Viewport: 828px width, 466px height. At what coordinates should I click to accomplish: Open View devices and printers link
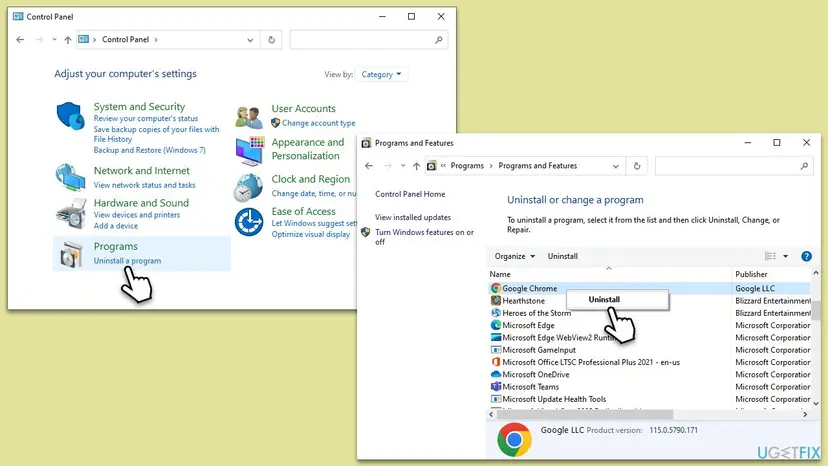click(x=137, y=215)
